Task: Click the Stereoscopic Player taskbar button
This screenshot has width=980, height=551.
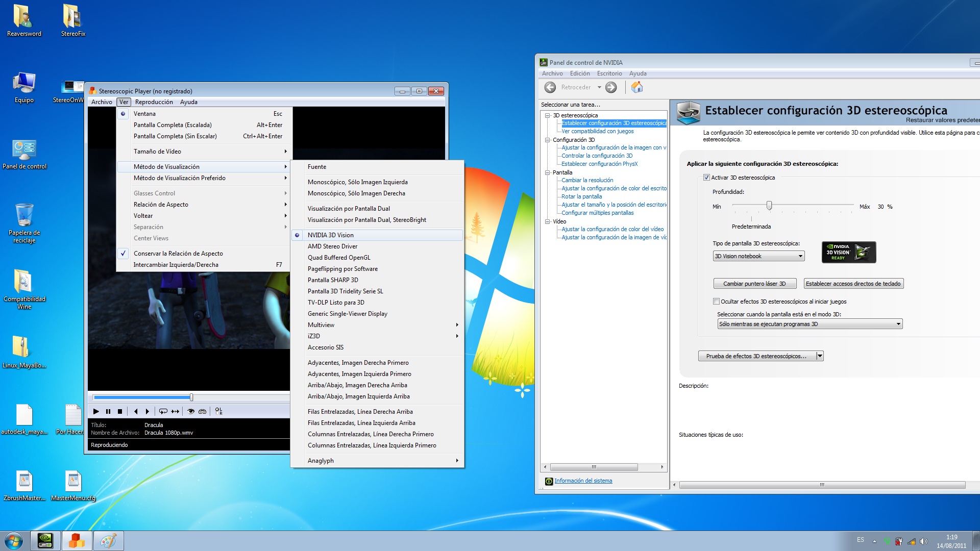Action: pos(77,541)
